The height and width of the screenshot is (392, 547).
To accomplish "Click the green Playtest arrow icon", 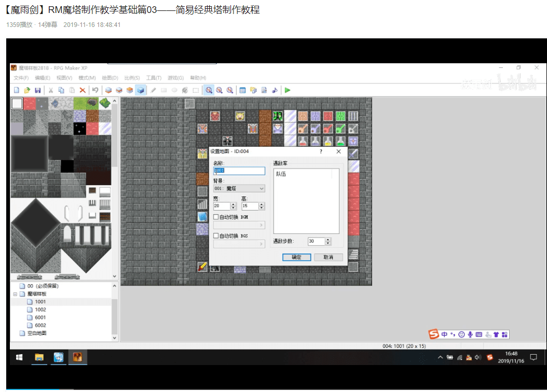I will (x=288, y=90).
